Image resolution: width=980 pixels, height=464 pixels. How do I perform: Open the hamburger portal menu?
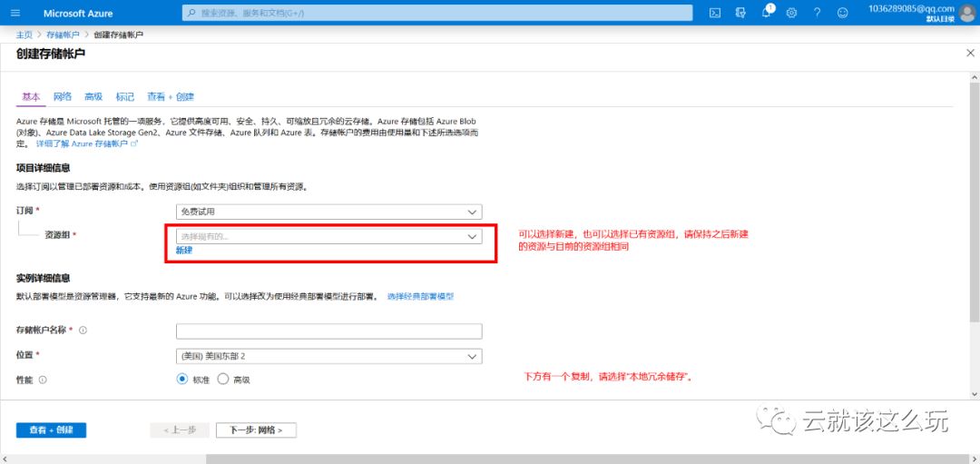[x=15, y=13]
